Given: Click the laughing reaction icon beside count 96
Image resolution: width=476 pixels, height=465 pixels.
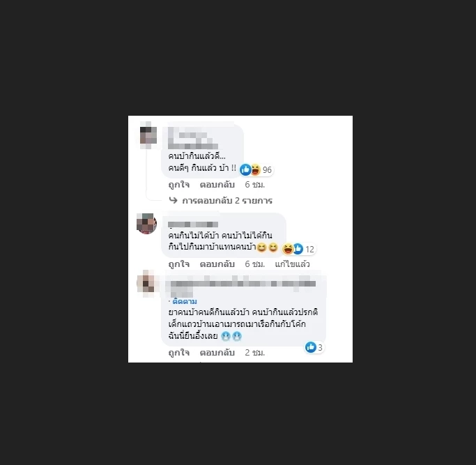Looking at the screenshot, I should click(x=256, y=170).
